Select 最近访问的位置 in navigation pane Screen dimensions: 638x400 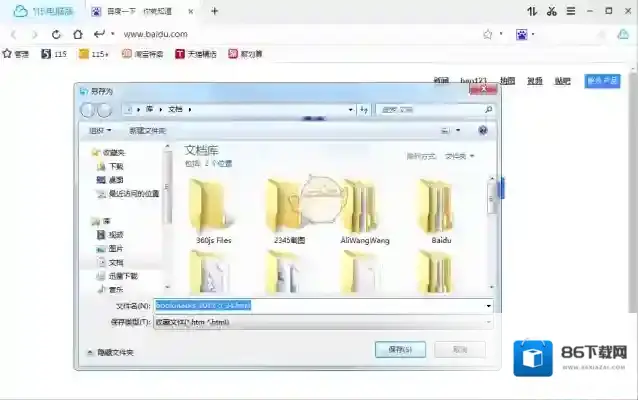(128, 194)
